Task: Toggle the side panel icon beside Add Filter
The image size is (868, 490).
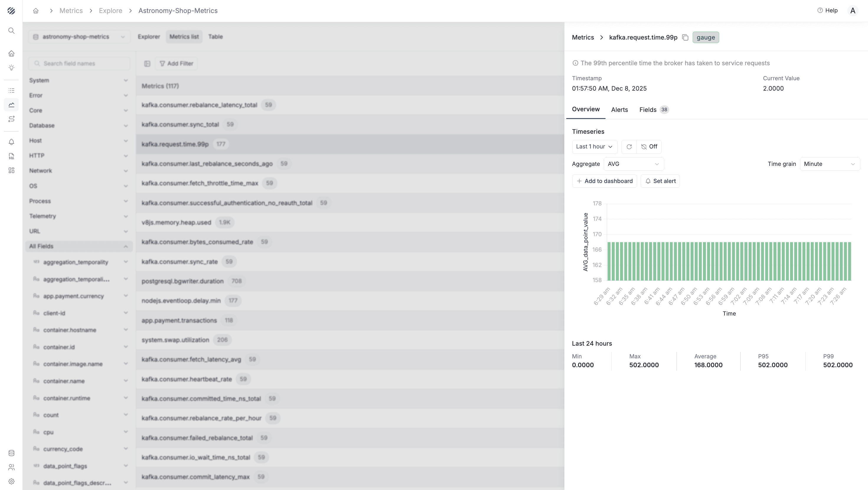Action: (x=147, y=63)
